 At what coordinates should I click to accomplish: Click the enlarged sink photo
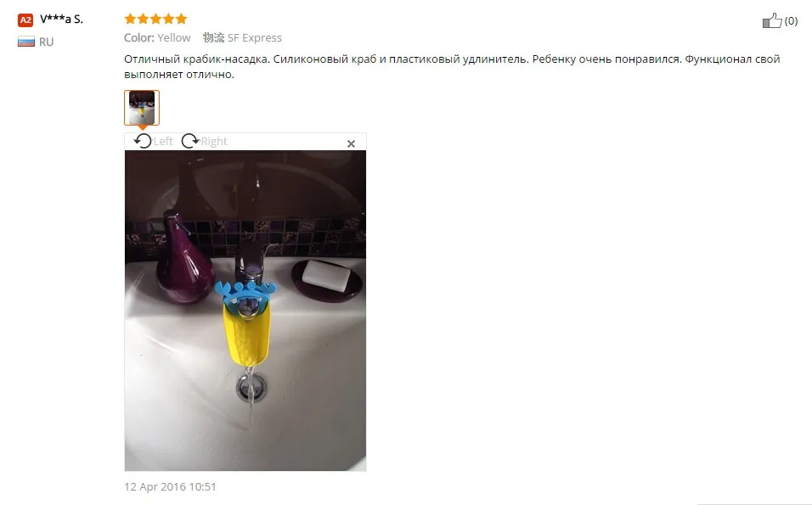click(x=245, y=311)
